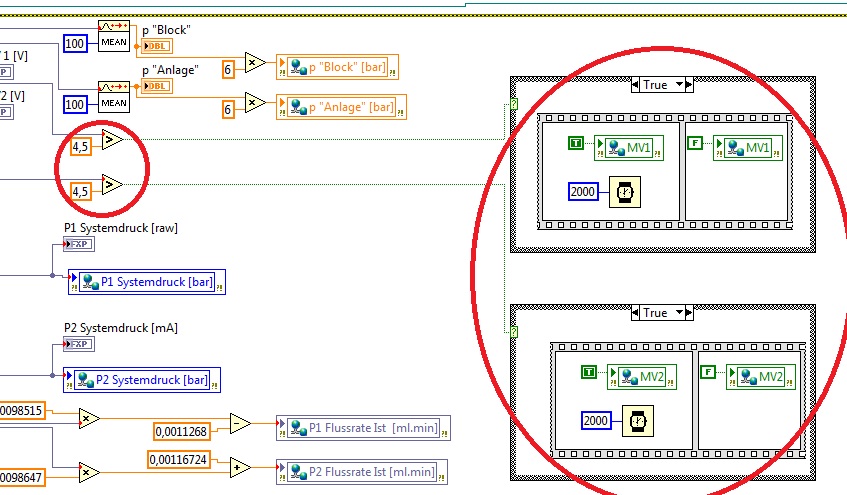This screenshot has width=847, height=495.
Task: Click the lower 4,5 threshold constant
Action: pyautogui.click(x=80, y=191)
